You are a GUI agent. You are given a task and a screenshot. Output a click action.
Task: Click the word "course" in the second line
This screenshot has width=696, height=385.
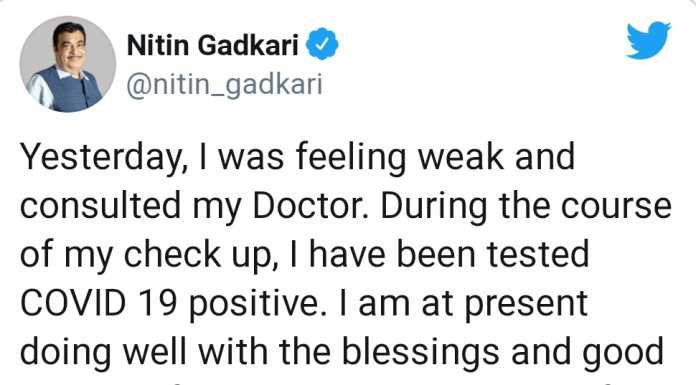616,207
